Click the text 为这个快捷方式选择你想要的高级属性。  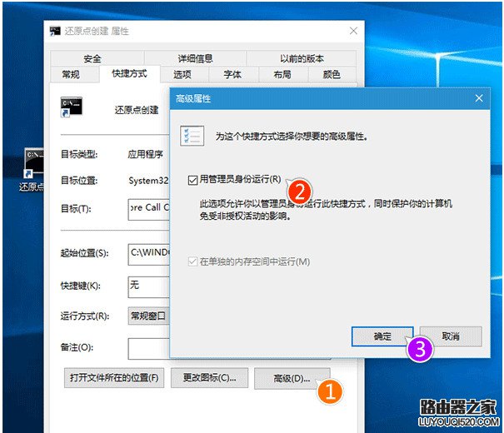click(292, 137)
